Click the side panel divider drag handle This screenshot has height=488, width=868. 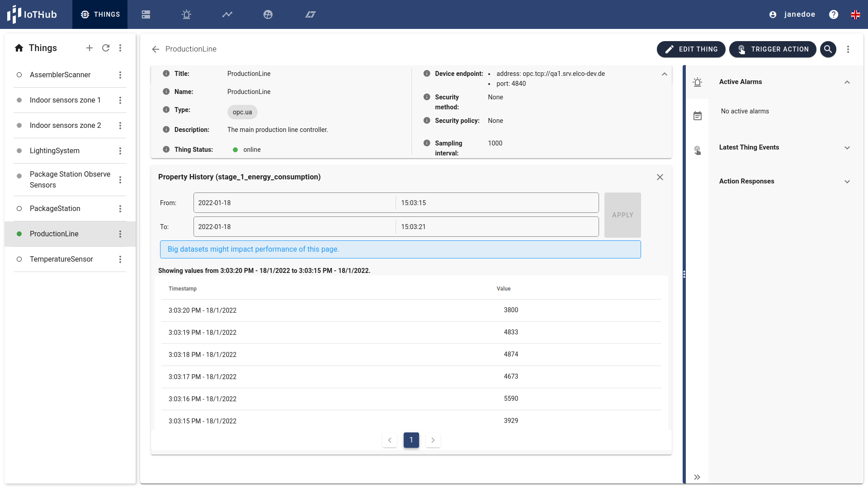tap(684, 274)
